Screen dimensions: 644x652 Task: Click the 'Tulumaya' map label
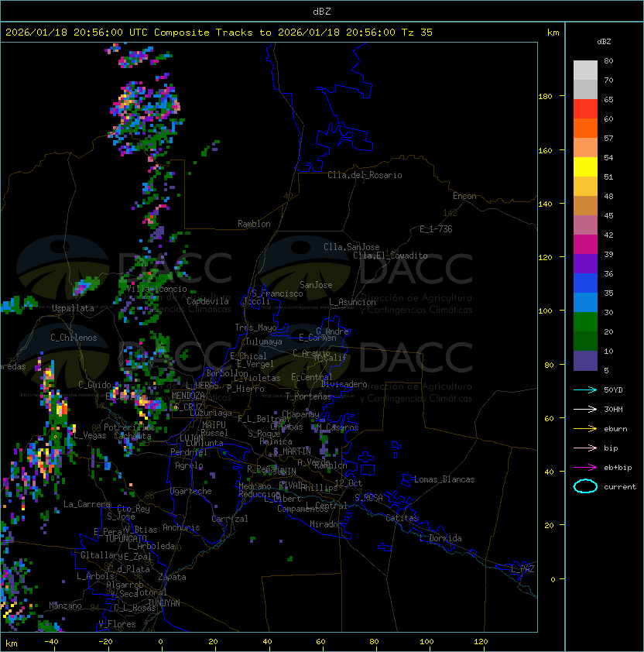pyautogui.click(x=264, y=341)
